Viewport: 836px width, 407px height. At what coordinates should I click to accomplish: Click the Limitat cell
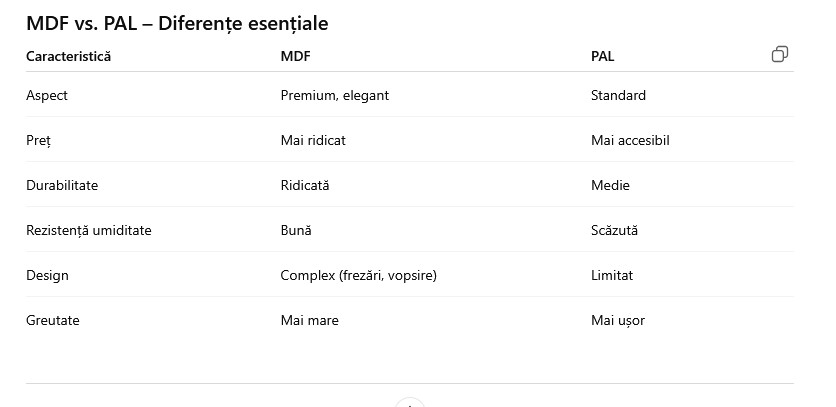pyautogui.click(x=612, y=276)
